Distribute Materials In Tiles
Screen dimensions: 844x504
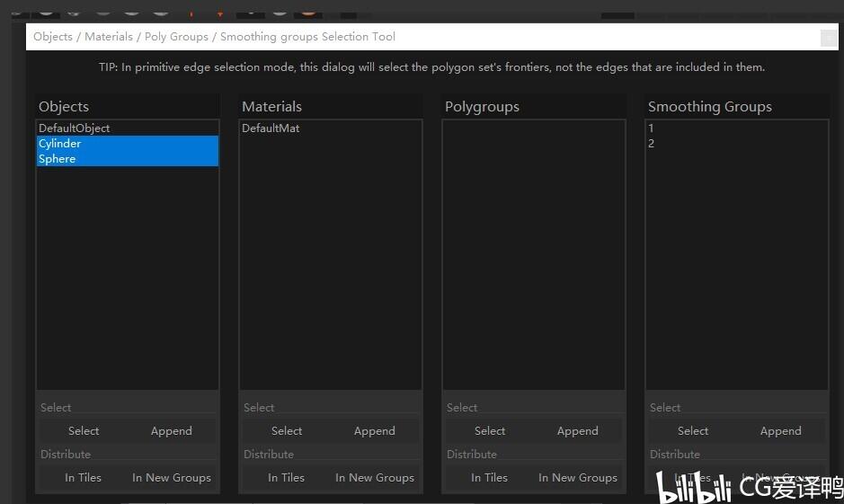point(286,478)
